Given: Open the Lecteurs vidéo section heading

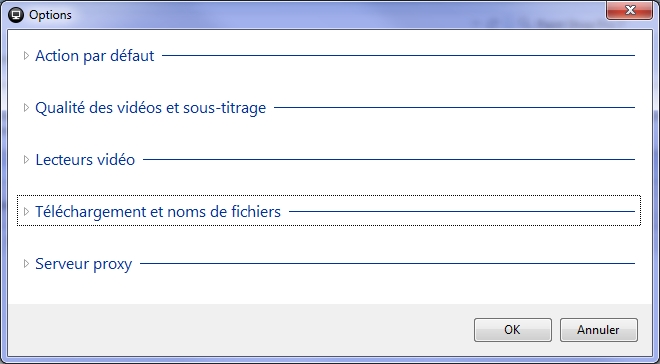Looking at the screenshot, I should pyautogui.click(x=85, y=160).
